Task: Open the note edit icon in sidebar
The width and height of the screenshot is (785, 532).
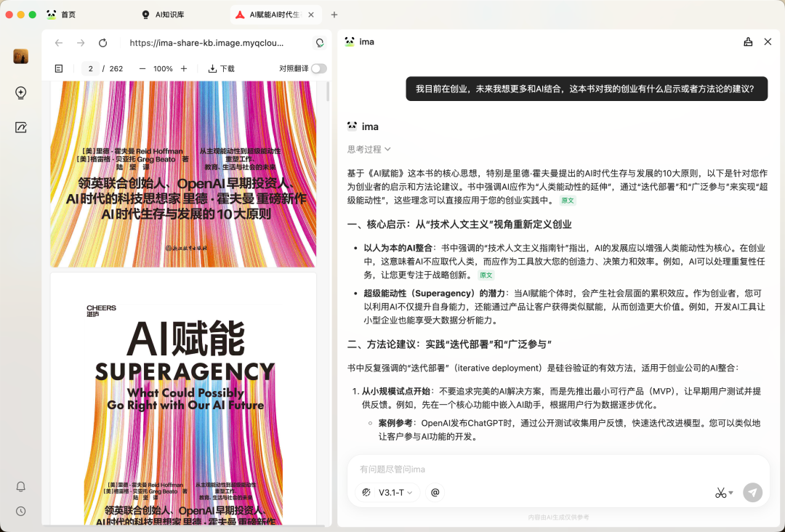Action: point(20,127)
